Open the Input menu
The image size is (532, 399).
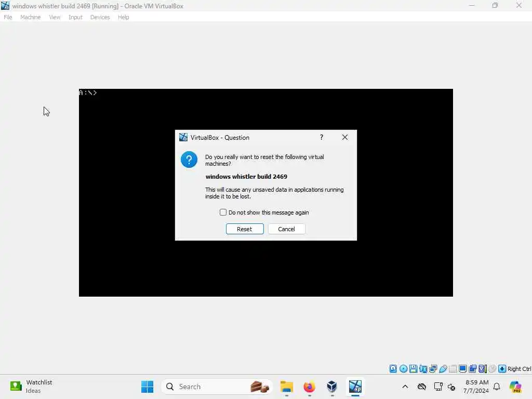click(x=75, y=17)
